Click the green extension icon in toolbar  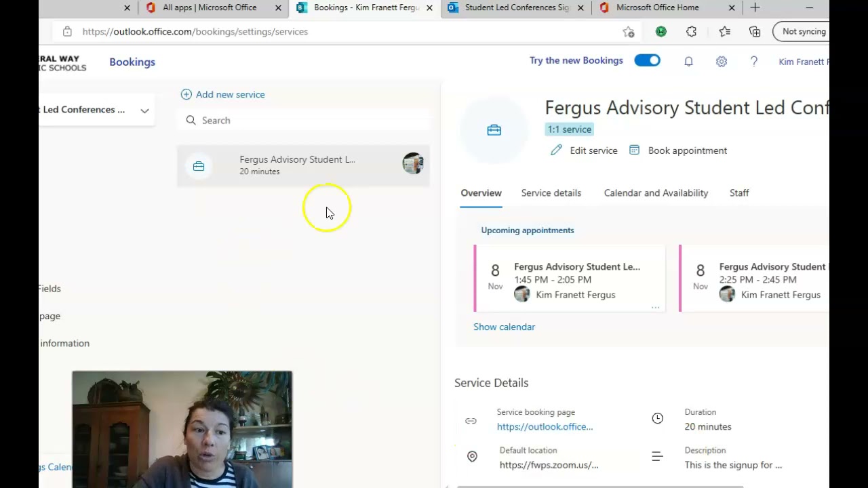pos(660,31)
